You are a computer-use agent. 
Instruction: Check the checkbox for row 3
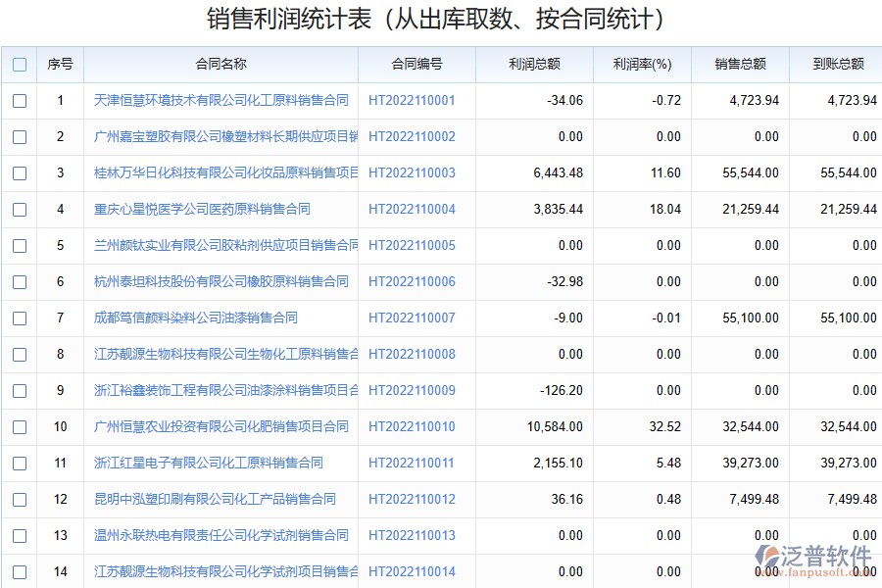(19, 172)
